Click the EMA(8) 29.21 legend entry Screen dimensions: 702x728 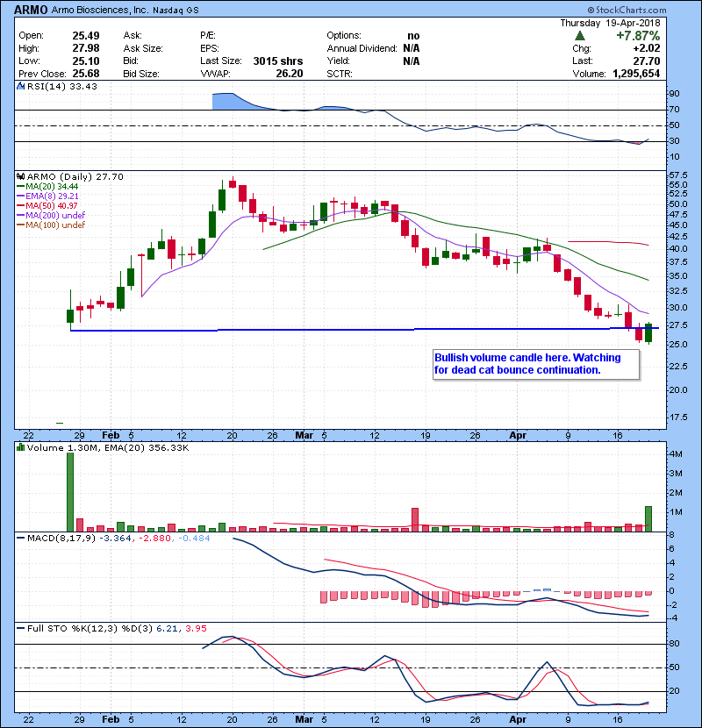[x=48, y=196]
